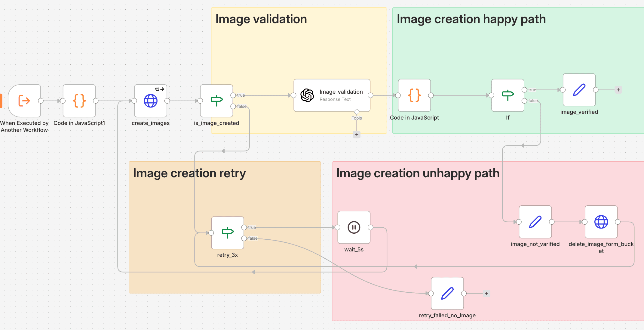Click the false output of the If node
This screenshot has height=330, width=644.
pyautogui.click(x=524, y=101)
